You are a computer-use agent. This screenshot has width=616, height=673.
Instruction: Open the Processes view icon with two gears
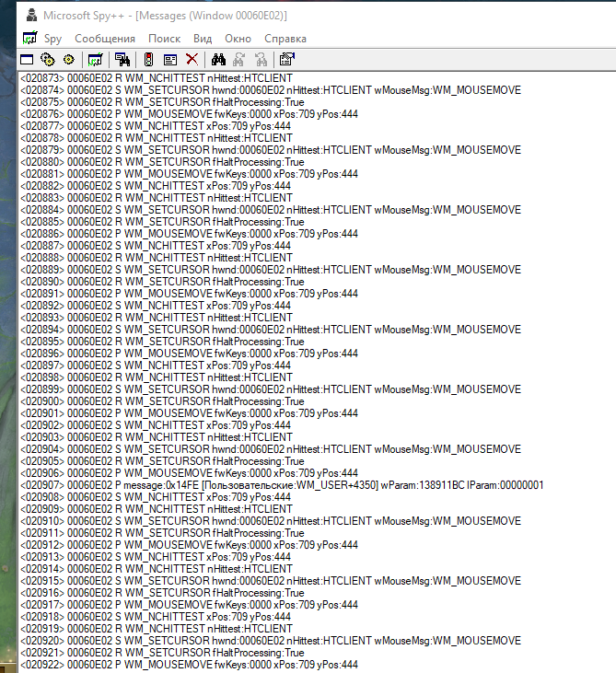coord(47,60)
